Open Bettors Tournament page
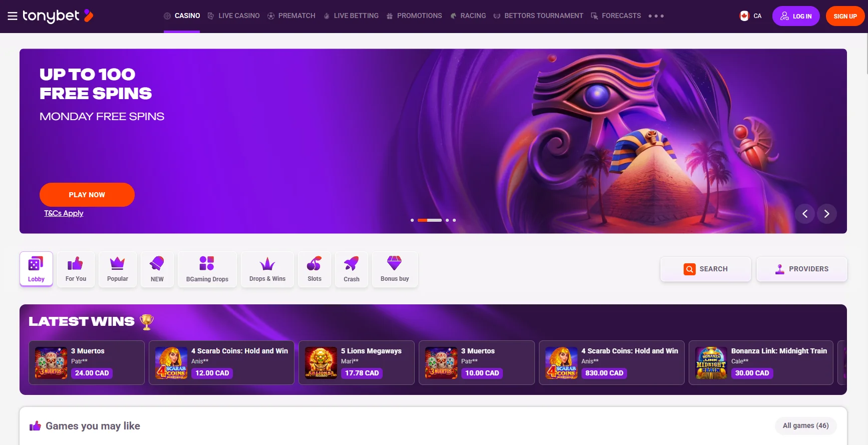Viewport: 868px width, 445px height. point(538,16)
